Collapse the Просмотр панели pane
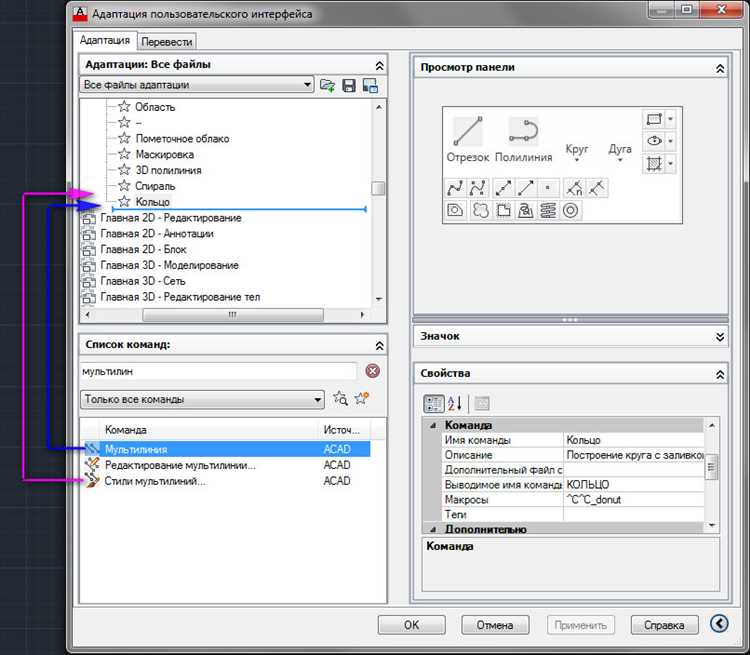 coord(720,68)
